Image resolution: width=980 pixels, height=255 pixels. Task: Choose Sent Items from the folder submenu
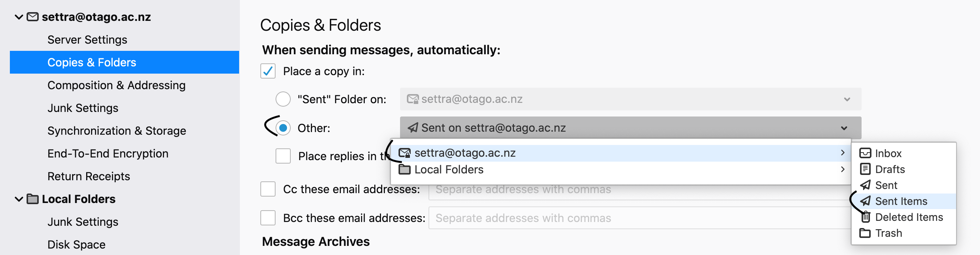point(901,201)
